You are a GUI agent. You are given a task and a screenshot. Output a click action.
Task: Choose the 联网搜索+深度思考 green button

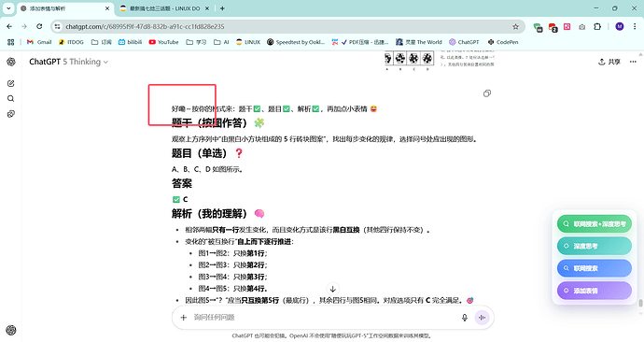[x=595, y=224]
